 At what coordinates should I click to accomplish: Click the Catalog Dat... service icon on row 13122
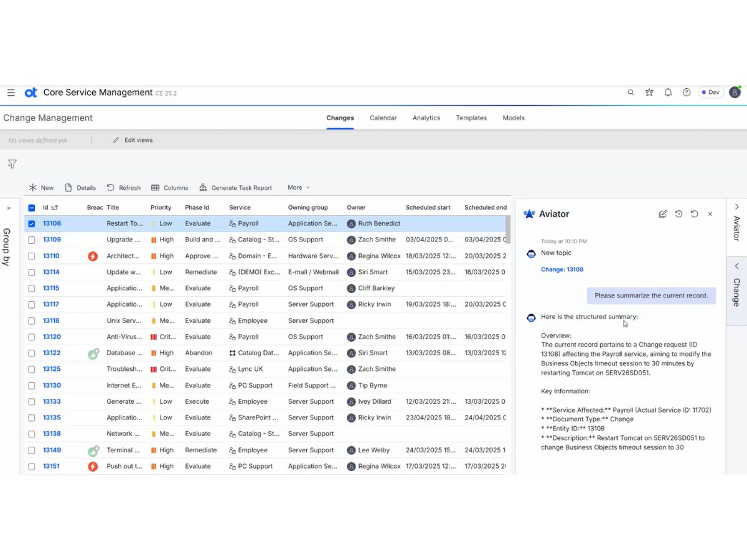click(x=233, y=353)
